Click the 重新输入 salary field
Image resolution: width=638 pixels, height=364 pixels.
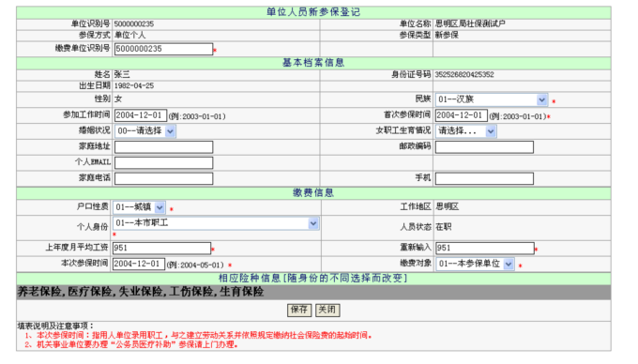(485, 248)
